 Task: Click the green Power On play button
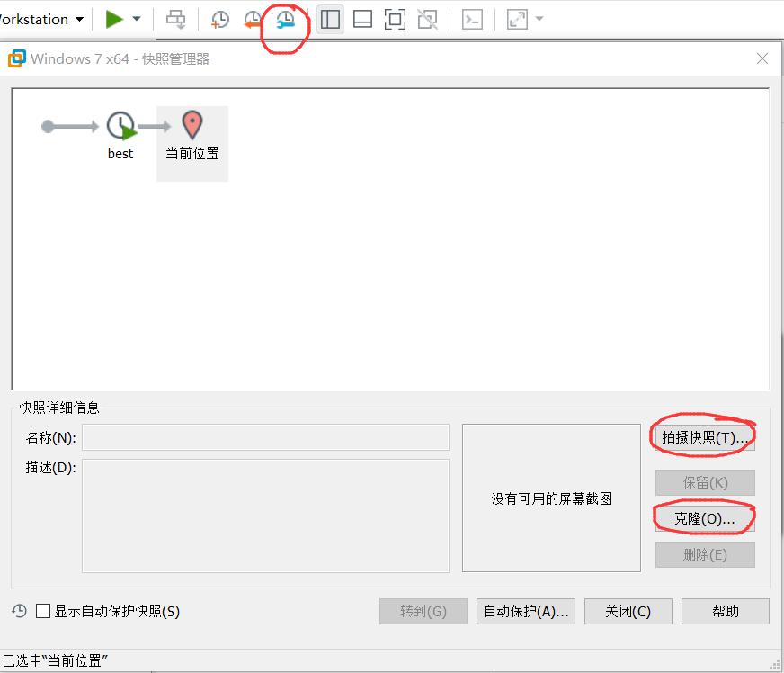pos(114,20)
